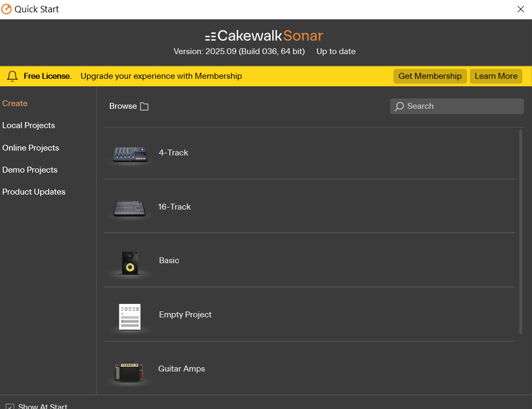Click the Basic speaker template icon
This screenshot has width=532, height=409.
pyautogui.click(x=130, y=262)
